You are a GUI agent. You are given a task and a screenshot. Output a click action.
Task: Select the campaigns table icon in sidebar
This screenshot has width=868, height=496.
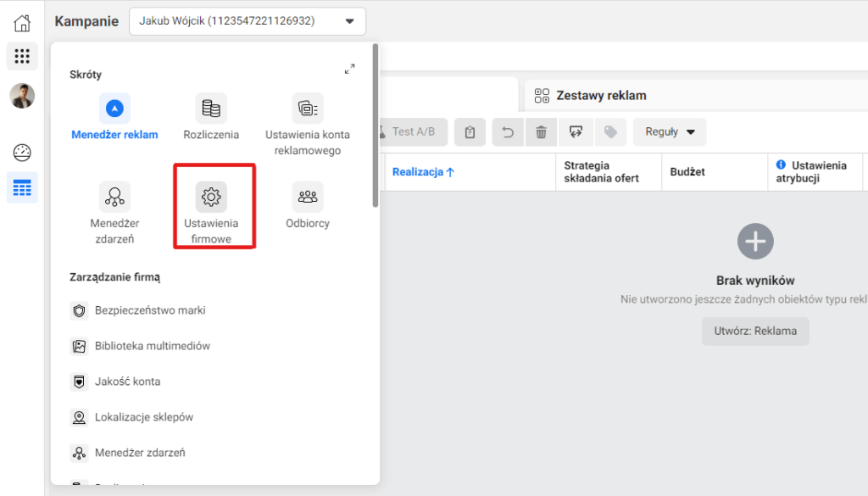(x=22, y=187)
